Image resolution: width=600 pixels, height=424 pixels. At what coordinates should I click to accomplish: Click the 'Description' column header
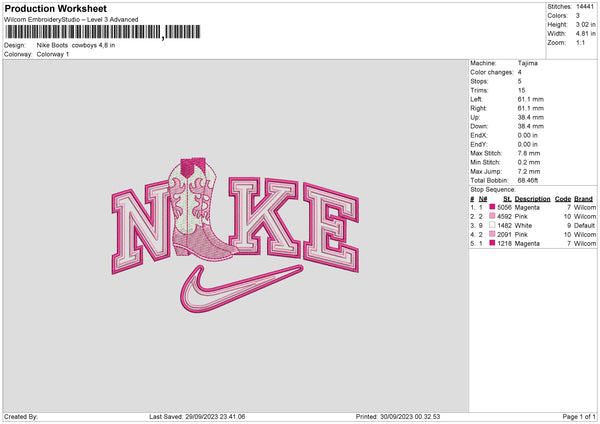532,199
